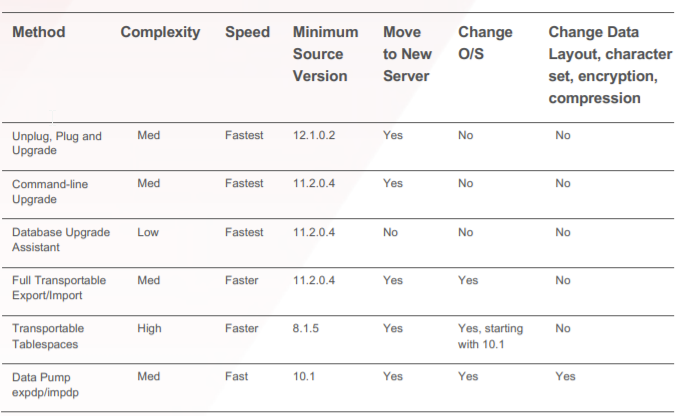Click the Transportable Tablespaces method cell

(48, 335)
